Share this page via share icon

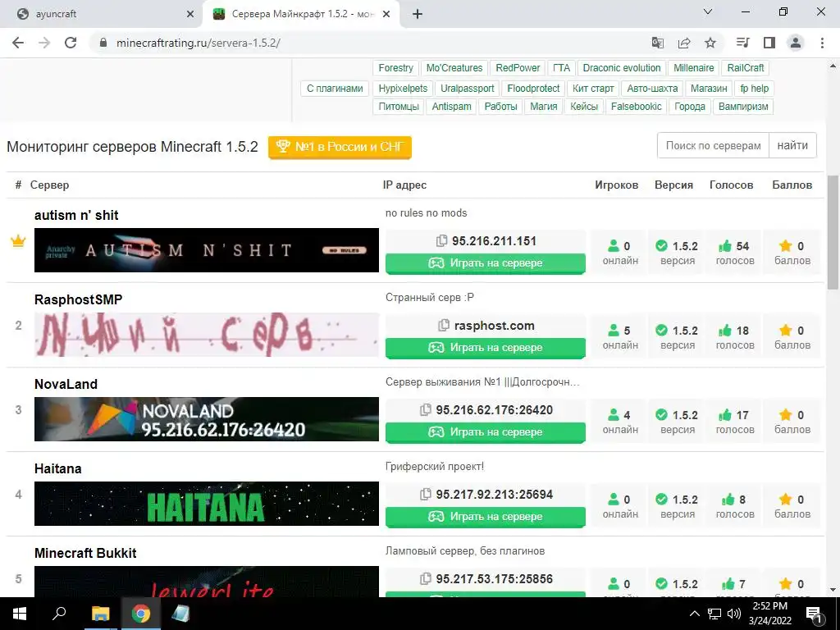point(684,43)
